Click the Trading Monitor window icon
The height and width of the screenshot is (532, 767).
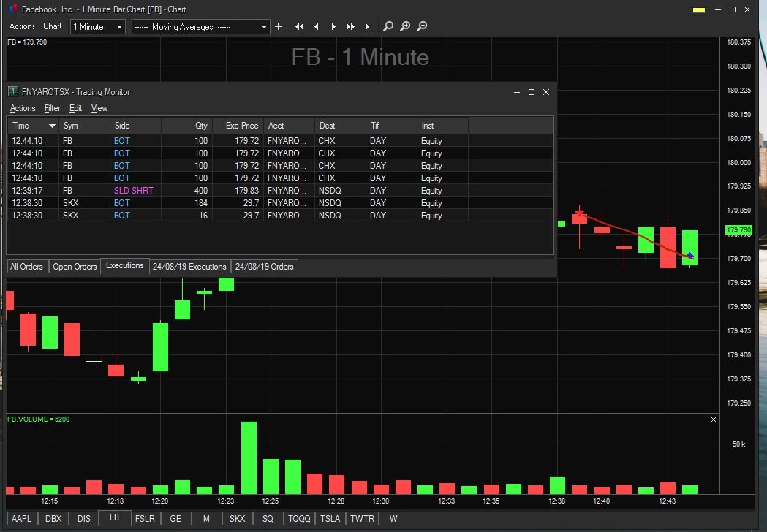13,91
